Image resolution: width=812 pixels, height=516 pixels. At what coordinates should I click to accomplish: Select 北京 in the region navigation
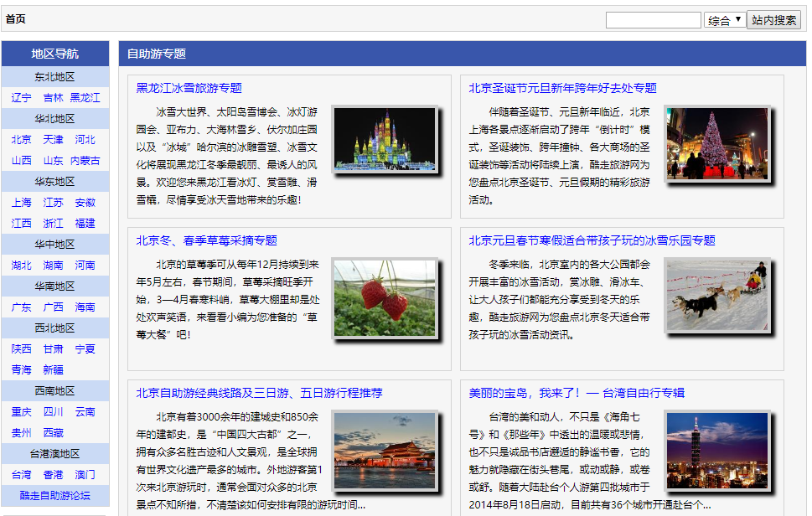pyautogui.click(x=22, y=140)
